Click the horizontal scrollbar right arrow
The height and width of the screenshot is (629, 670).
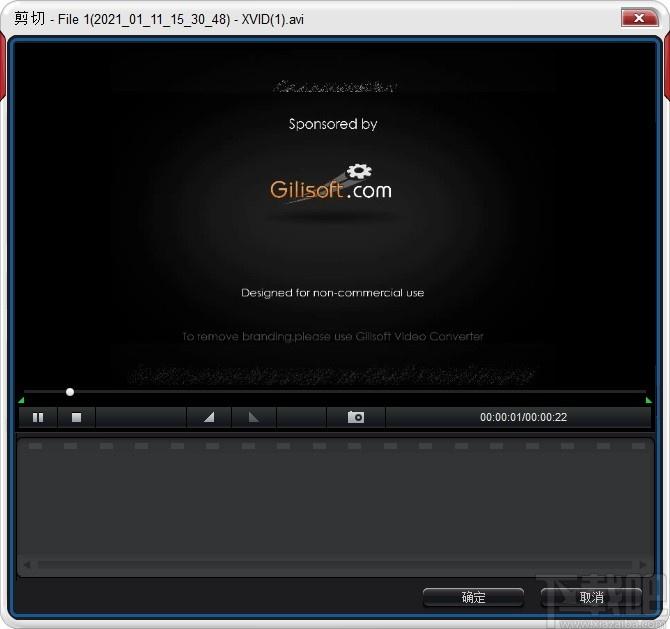(x=643, y=565)
